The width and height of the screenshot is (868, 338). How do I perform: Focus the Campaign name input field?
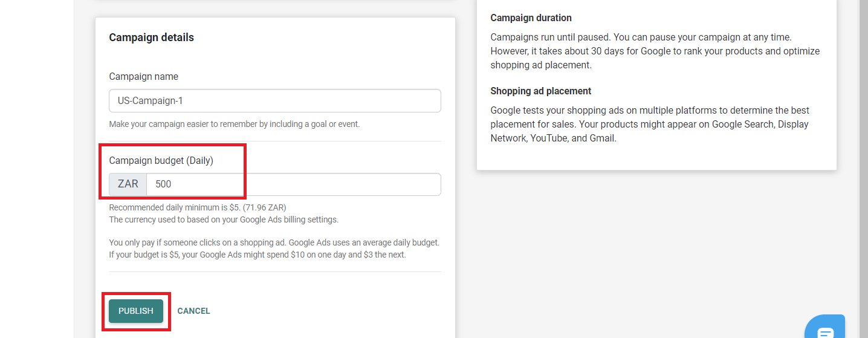click(275, 101)
